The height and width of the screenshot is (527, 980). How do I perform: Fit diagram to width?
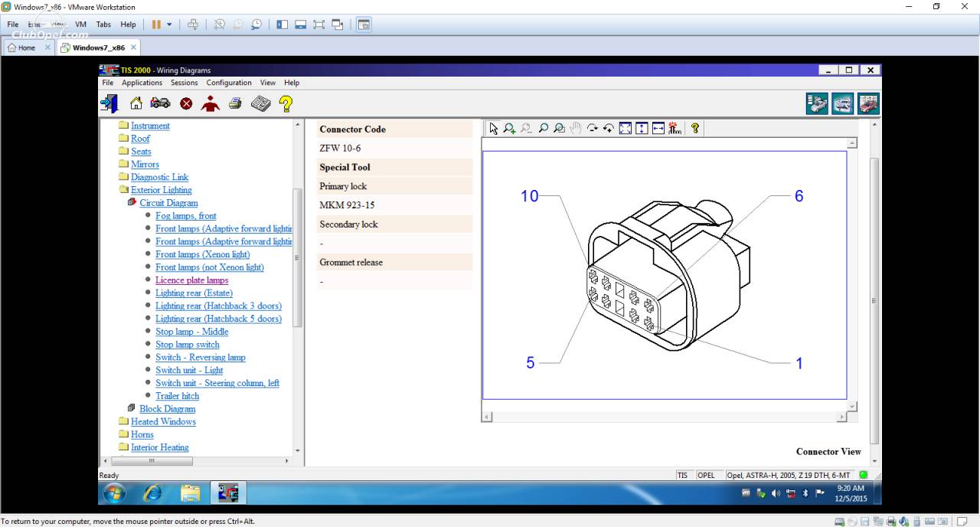[x=658, y=129]
